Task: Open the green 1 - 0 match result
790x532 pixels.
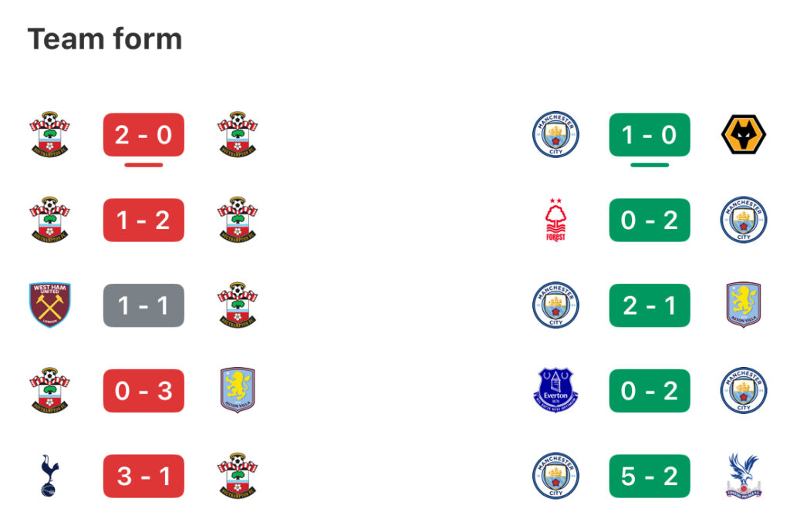Action: pyautogui.click(x=650, y=135)
